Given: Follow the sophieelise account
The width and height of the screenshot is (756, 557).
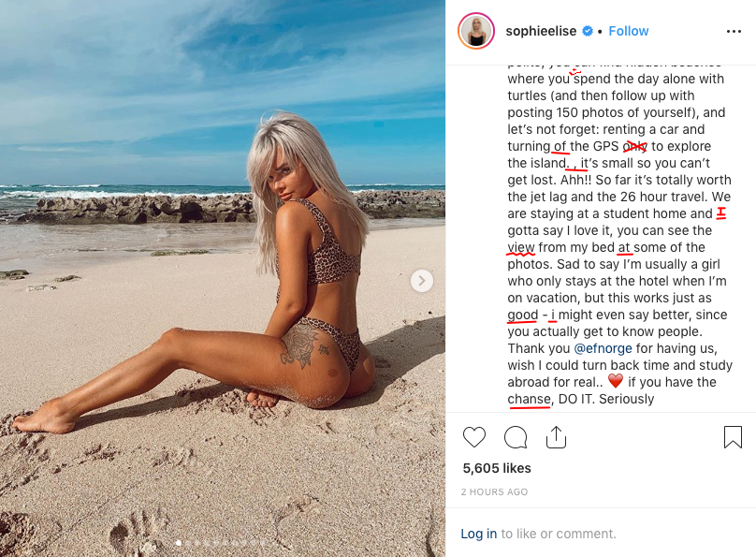Looking at the screenshot, I should (628, 31).
